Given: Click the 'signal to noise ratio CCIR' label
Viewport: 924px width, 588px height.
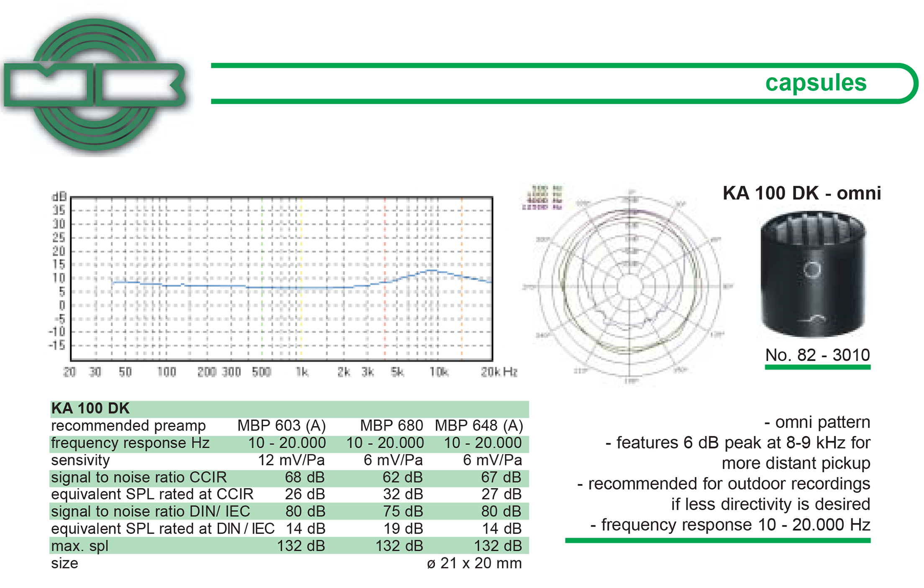Looking at the screenshot, I should pyautogui.click(x=139, y=477).
